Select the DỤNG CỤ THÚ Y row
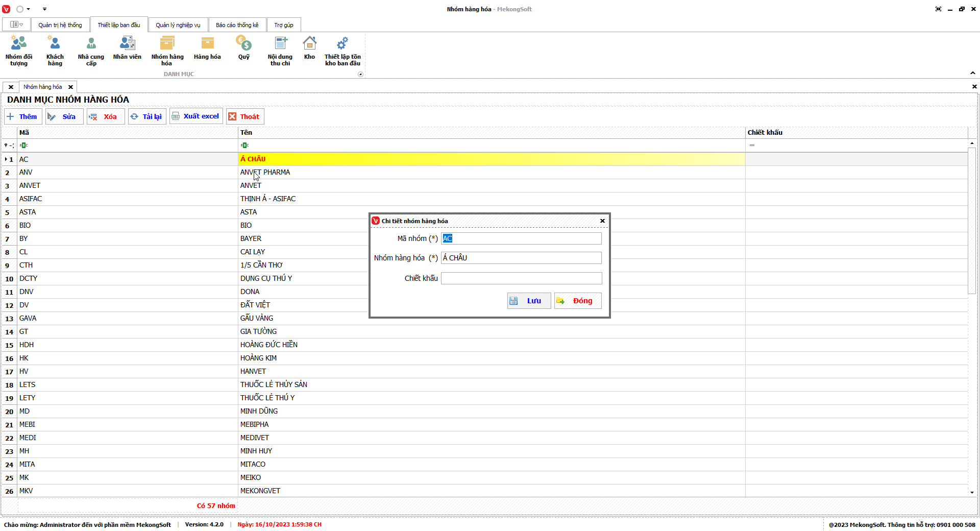 tap(484, 279)
